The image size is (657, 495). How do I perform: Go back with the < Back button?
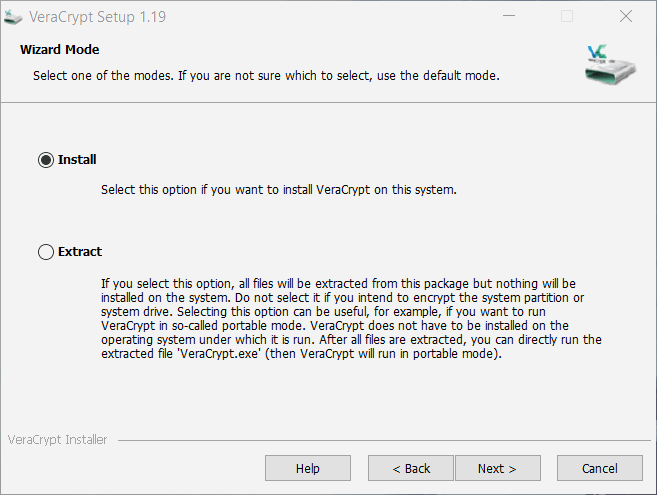(410, 468)
